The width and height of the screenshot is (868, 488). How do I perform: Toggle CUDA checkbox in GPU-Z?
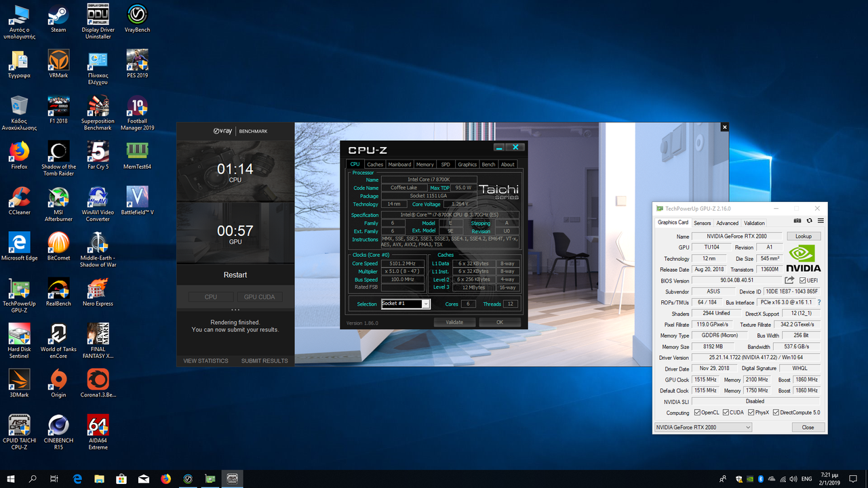click(726, 412)
